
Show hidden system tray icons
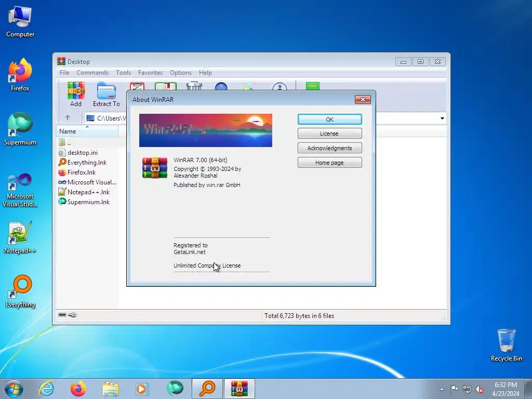[x=442, y=389]
